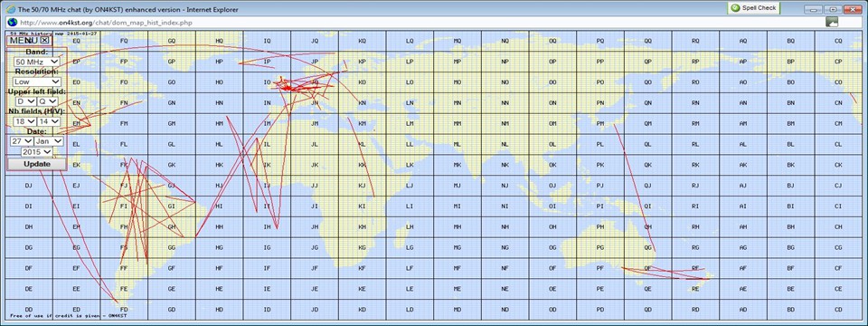The height and width of the screenshot is (326, 868).
Task: Close the MENU panel with X
Action: pos(45,40)
